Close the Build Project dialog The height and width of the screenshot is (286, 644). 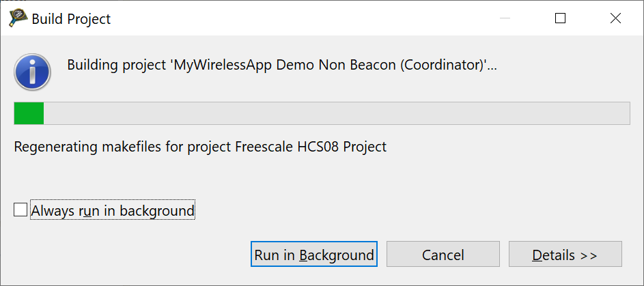615,18
